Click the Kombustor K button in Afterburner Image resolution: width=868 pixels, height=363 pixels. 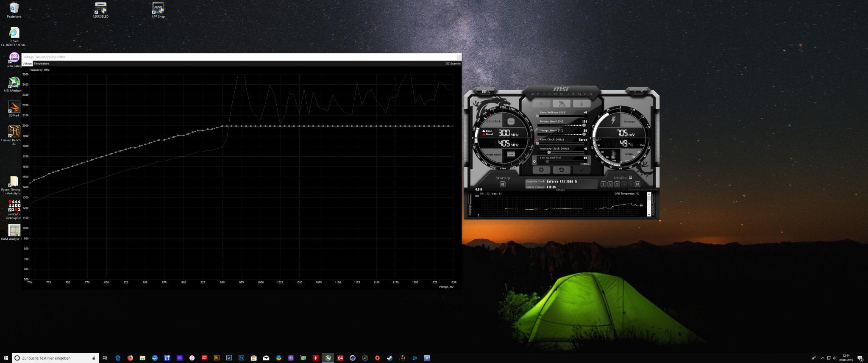(x=541, y=104)
